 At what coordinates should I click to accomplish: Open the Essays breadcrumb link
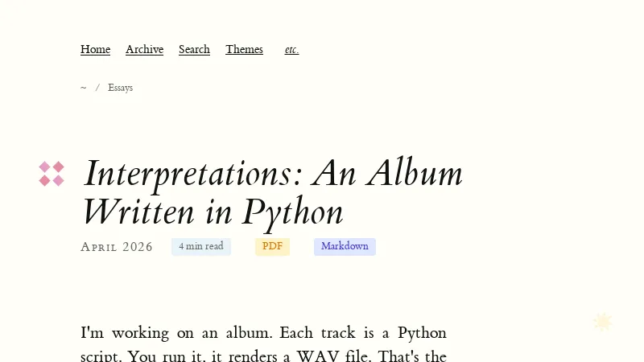[120, 88]
